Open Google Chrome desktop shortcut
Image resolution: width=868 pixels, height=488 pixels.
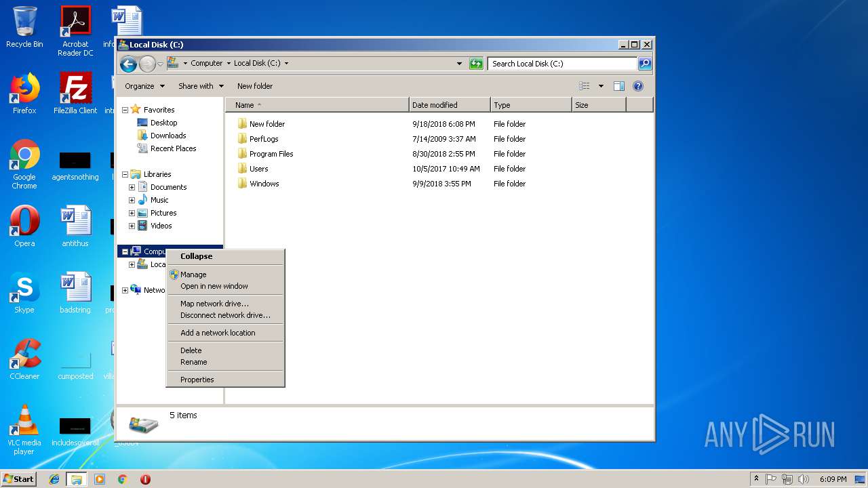(24, 164)
